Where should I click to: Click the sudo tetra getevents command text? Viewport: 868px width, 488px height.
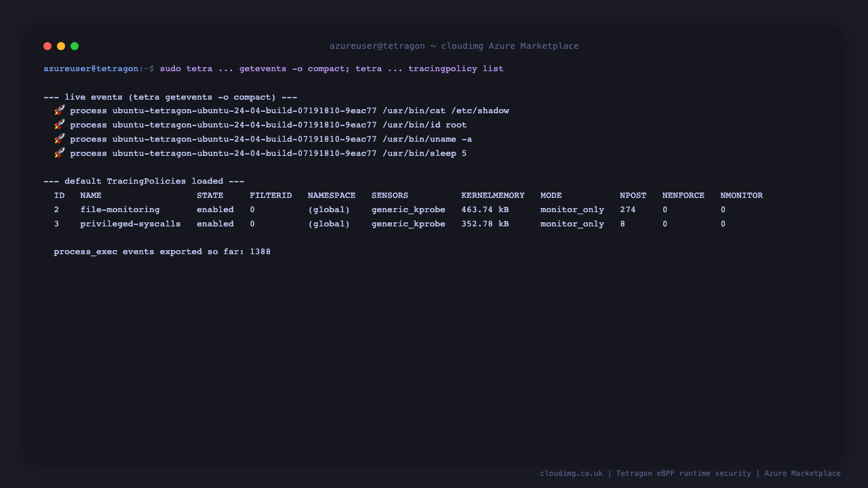tap(332, 68)
